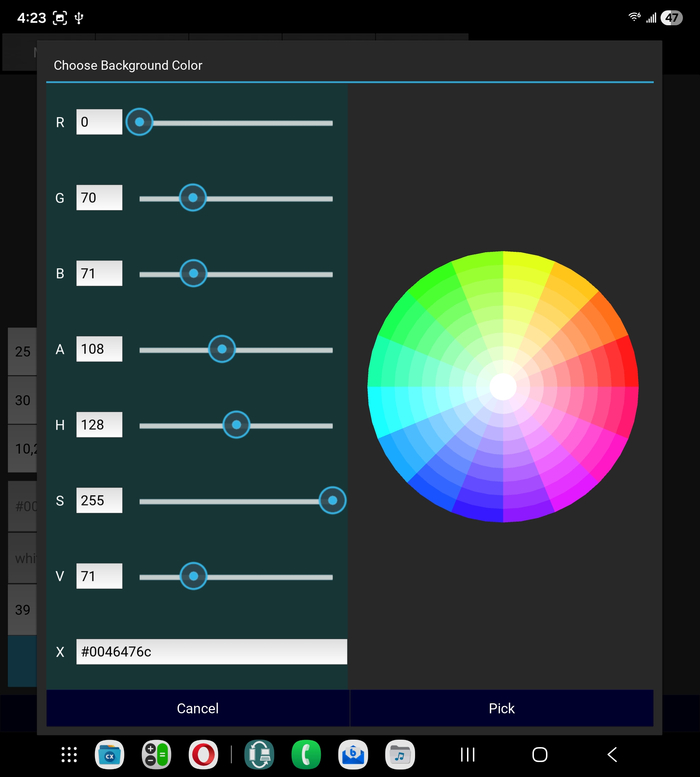
Task: Tap the home navigation button
Action: point(540,755)
